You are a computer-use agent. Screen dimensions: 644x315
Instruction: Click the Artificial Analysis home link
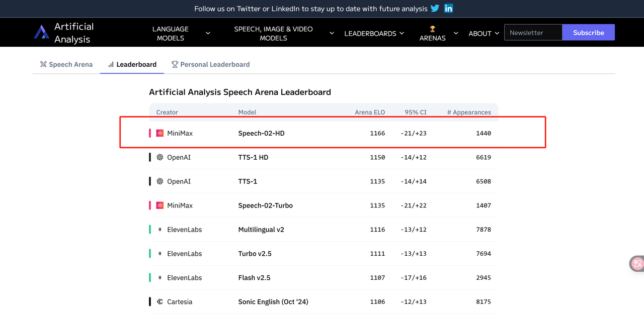tap(64, 33)
